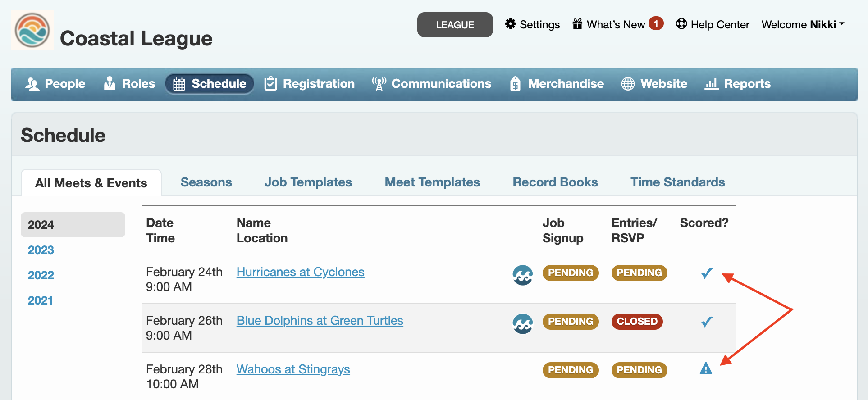Click warning triangle for Wahoos at Stingrays
The height and width of the screenshot is (400, 868).
706,368
